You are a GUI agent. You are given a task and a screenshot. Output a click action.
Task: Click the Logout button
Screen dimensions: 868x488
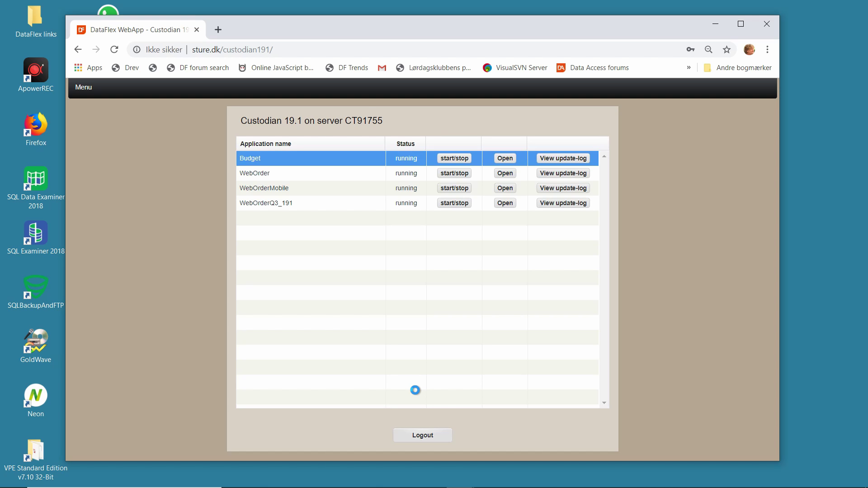click(422, 435)
